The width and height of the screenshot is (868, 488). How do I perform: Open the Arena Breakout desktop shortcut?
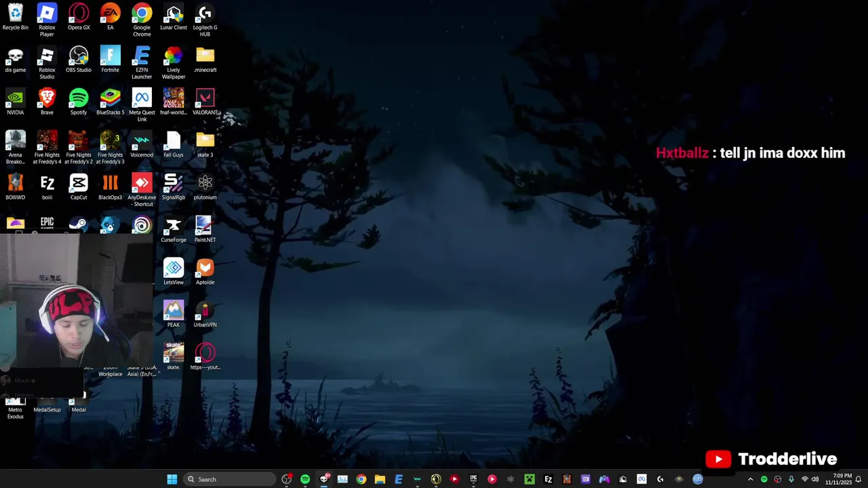pyautogui.click(x=15, y=148)
